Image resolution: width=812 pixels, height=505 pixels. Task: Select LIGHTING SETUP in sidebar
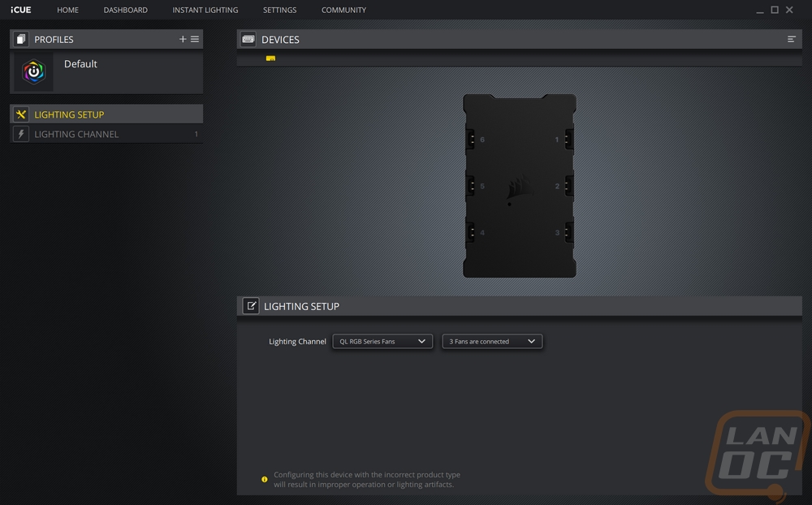point(106,114)
